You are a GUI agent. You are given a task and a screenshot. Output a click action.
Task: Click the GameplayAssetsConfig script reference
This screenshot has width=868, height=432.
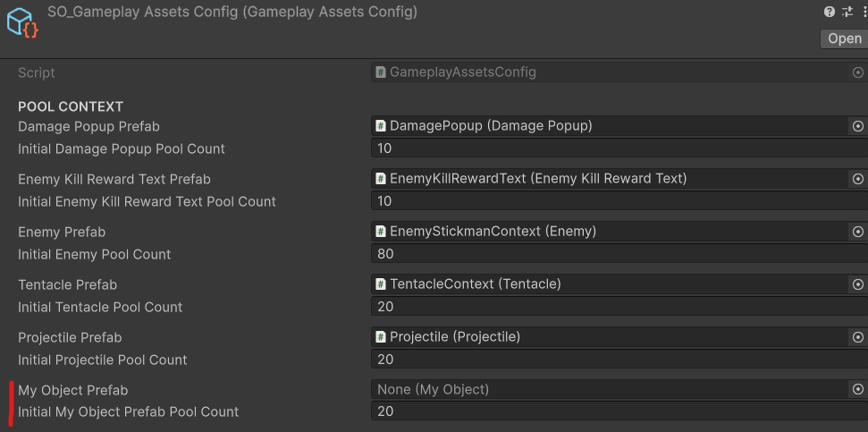coord(608,72)
